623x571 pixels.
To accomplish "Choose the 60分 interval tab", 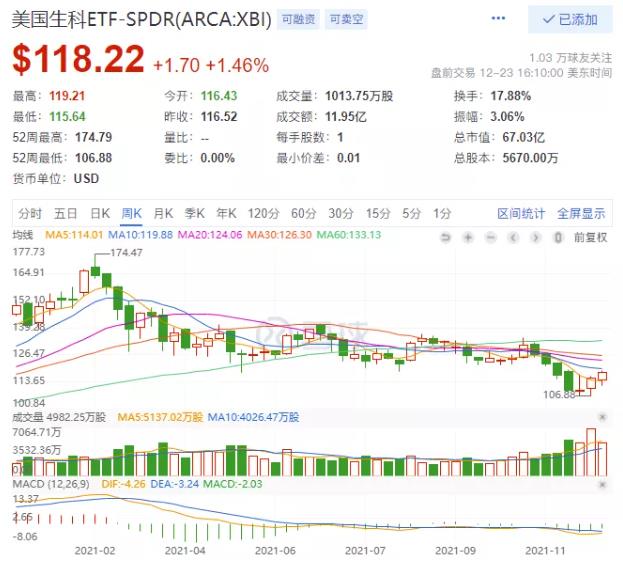I will click(x=303, y=213).
